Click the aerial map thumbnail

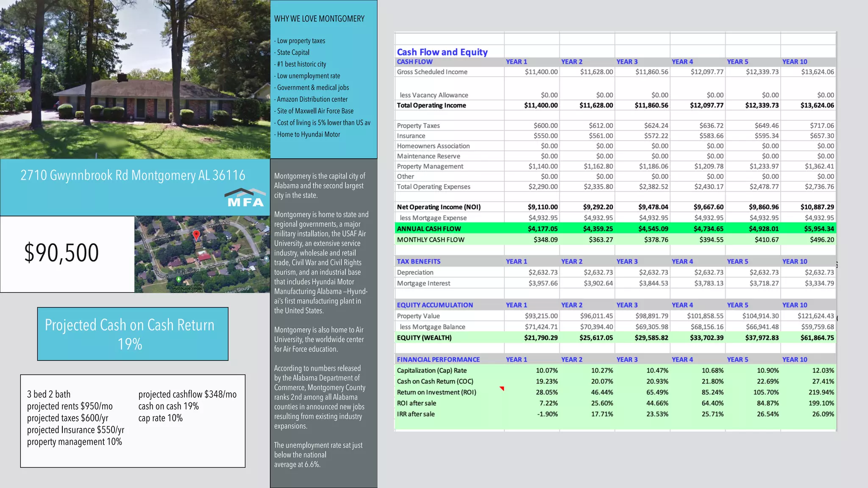tap(202, 254)
